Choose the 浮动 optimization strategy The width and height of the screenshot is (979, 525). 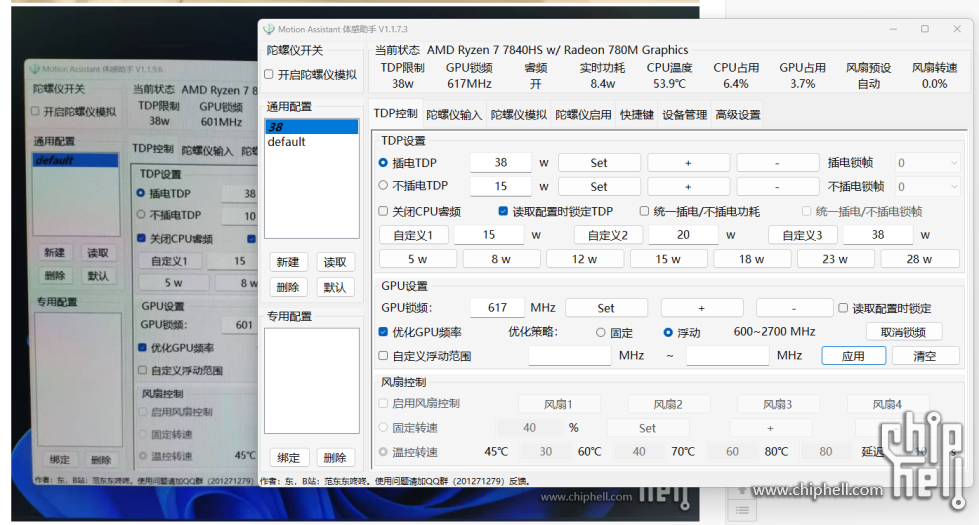(668, 333)
